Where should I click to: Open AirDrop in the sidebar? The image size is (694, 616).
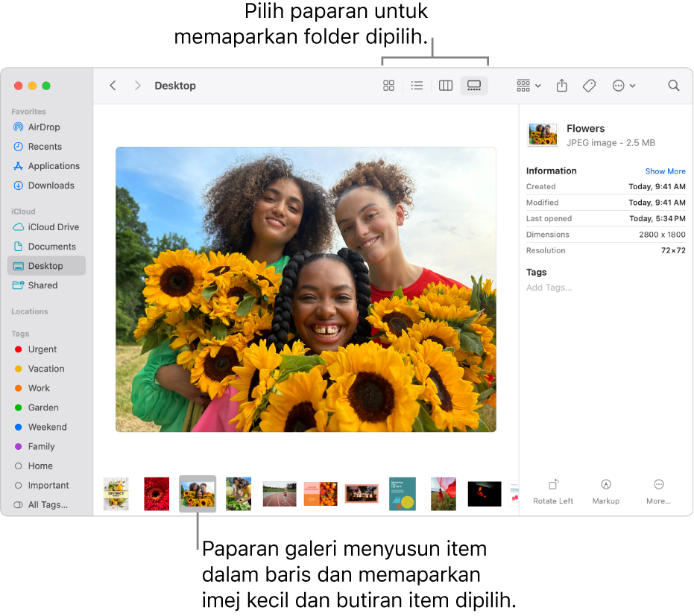(x=44, y=127)
